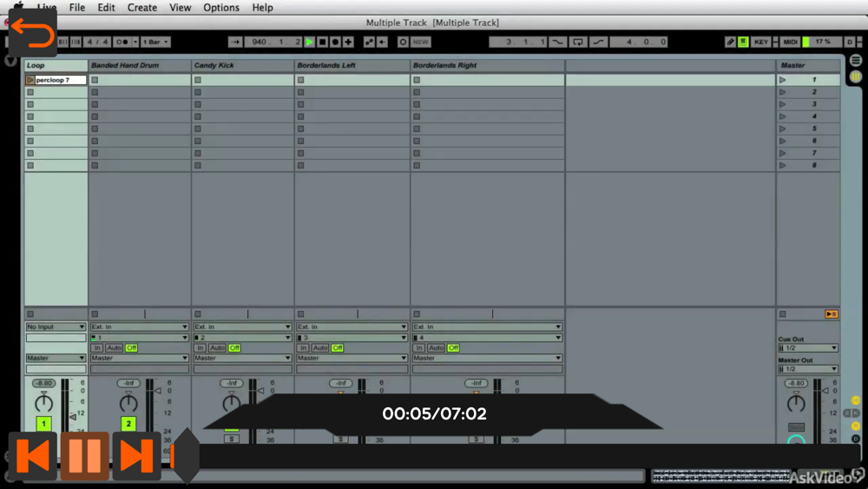
Task: Open the Edit menu
Action: coord(106,7)
